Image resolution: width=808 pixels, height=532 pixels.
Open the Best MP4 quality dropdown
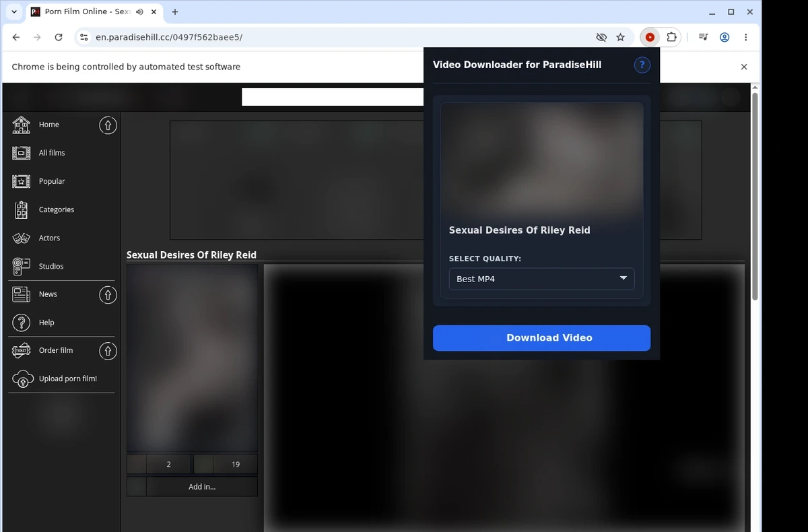[541, 279]
